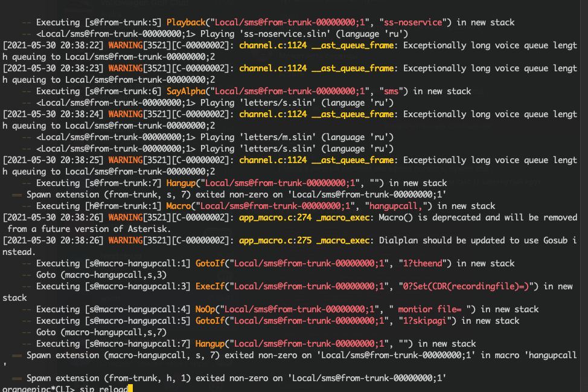Screen dimensions: 588x392
Task: Click "0?Set(CDR(recordingfile)=)" argument
Action: point(466,286)
